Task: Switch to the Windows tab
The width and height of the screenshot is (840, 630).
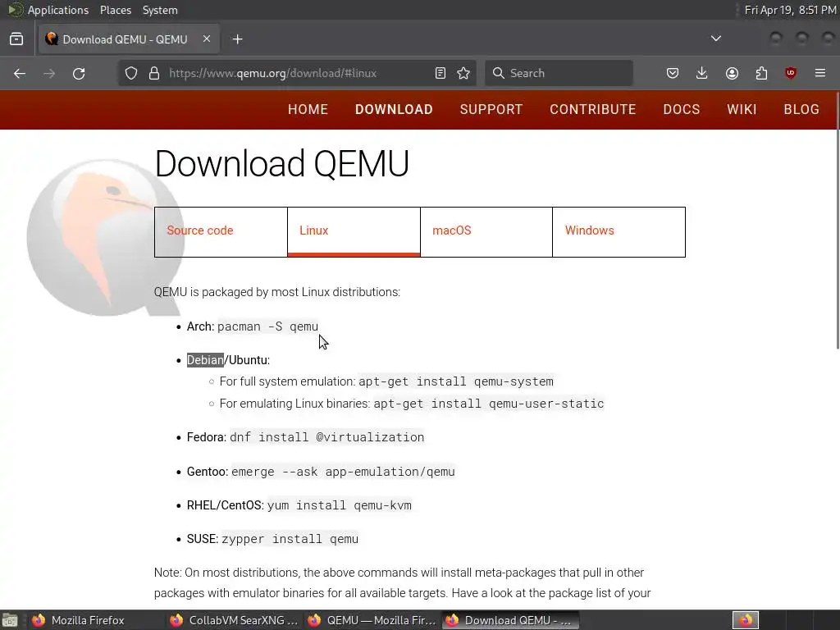Action: pyautogui.click(x=619, y=232)
